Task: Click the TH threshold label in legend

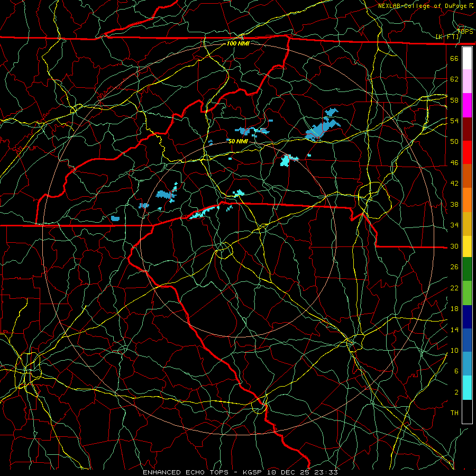Action: (454, 413)
